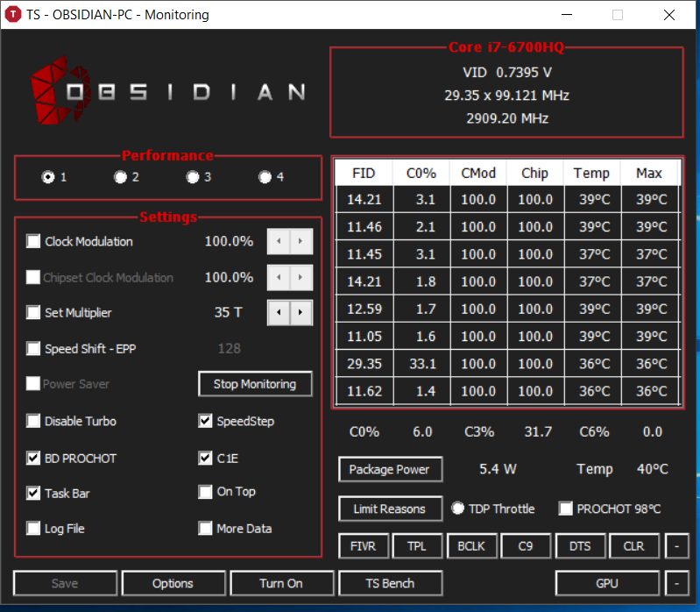The image size is (700, 612).
Task: Lower Set Multiplier with left arrow
Action: tap(279, 312)
